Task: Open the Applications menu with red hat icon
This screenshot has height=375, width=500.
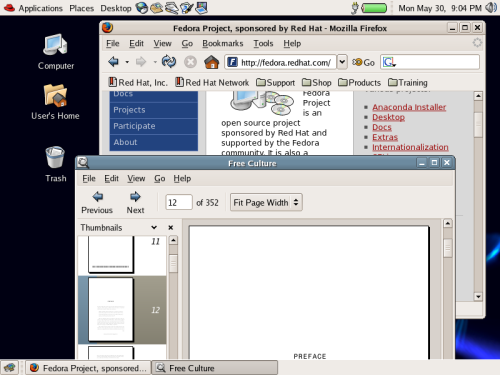Action: pos(33,8)
